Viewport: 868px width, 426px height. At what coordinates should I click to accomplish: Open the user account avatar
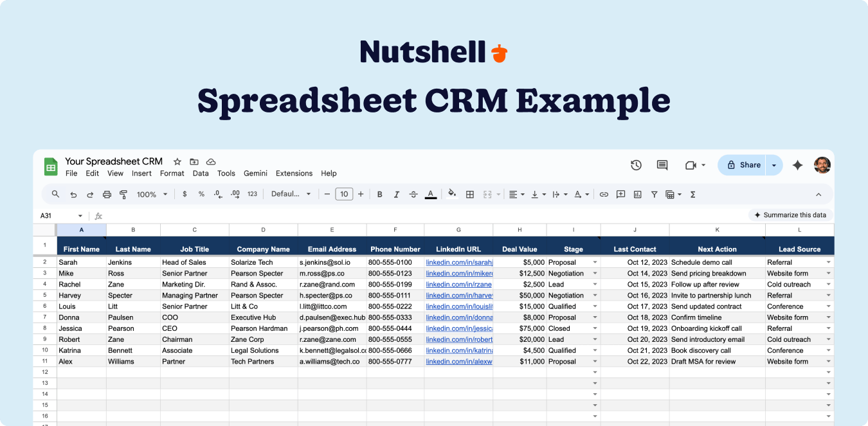click(822, 165)
